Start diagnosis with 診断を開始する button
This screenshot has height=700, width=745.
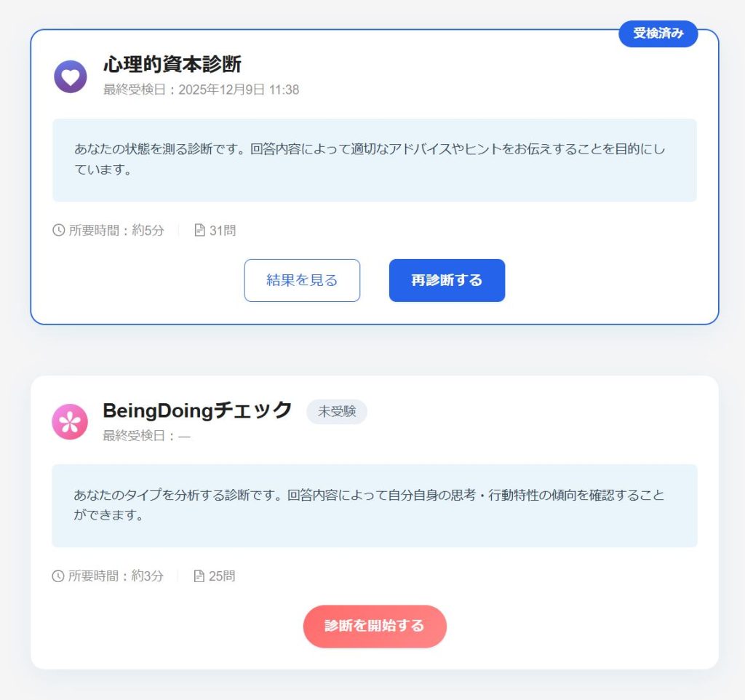click(375, 626)
